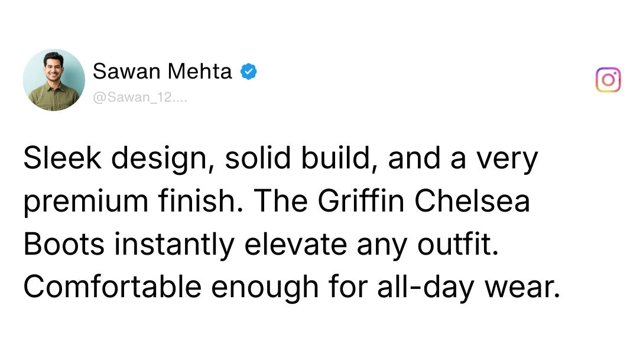Open the Instagram logo icon

pyautogui.click(x=608, y=80)
